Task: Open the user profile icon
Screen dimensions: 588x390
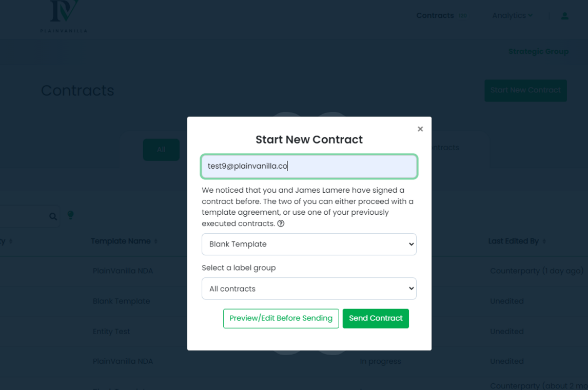Action: pyautogui.click(x=564, y=16)
